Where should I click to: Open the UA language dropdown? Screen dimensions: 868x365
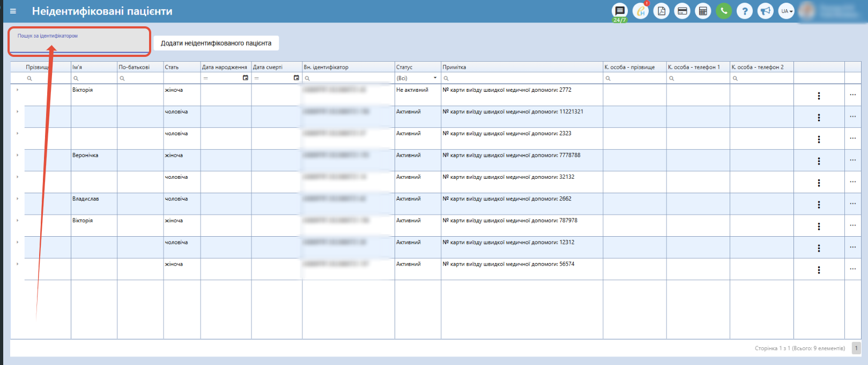tap(787, 11)
